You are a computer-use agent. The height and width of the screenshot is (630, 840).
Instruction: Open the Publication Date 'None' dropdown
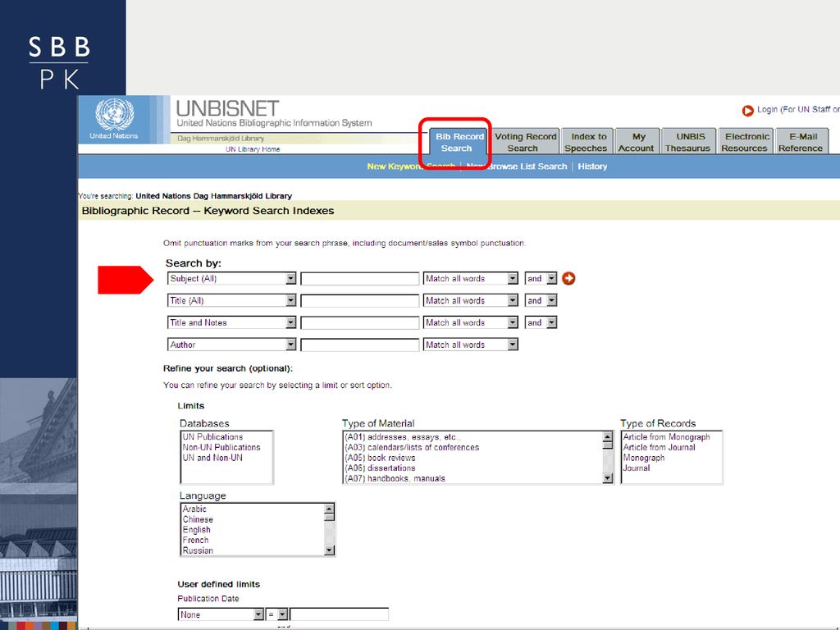221,614
